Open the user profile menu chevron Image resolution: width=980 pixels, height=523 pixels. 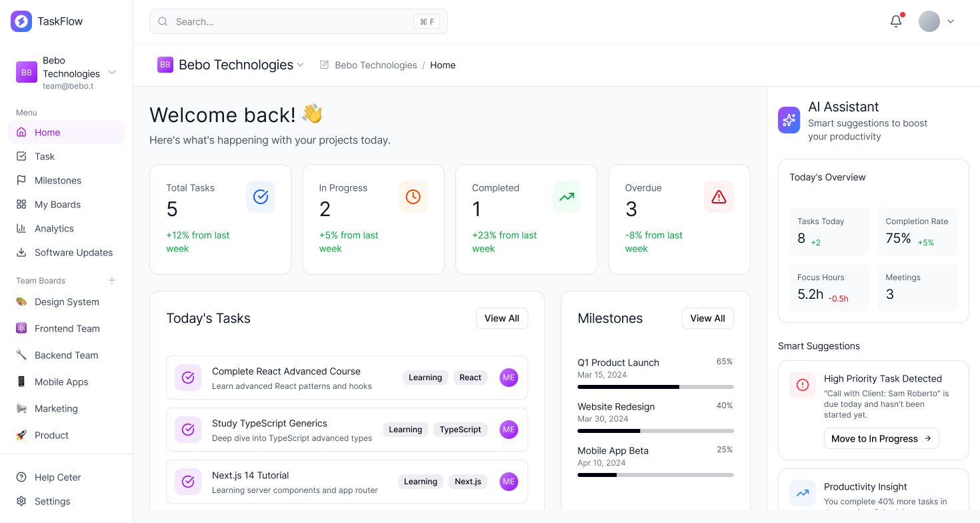pyautogui.click(x=951, y=21)
